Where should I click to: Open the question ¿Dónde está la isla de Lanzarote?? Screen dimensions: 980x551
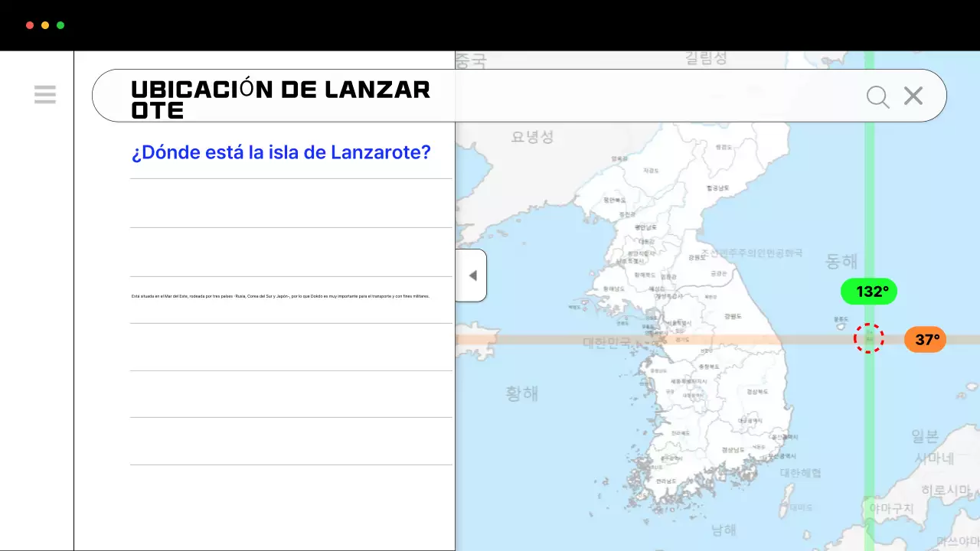(280, 152)
